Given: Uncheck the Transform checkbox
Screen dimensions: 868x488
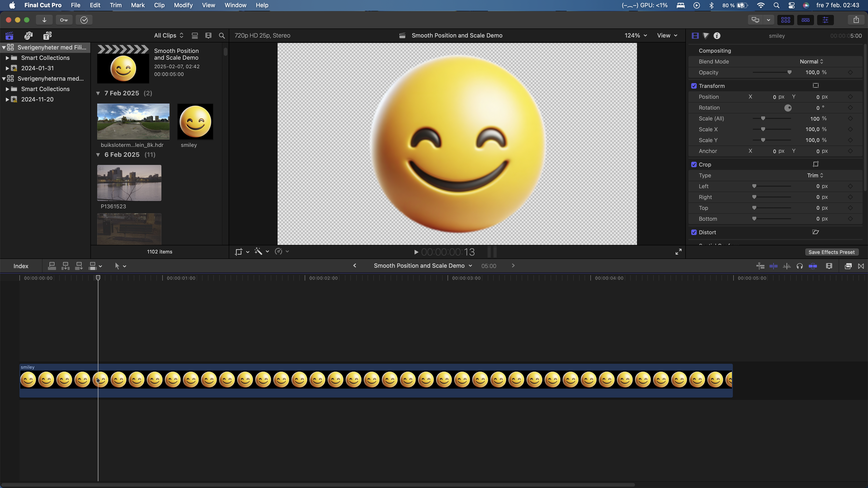Looking at the screenshot, I should 694,86.
